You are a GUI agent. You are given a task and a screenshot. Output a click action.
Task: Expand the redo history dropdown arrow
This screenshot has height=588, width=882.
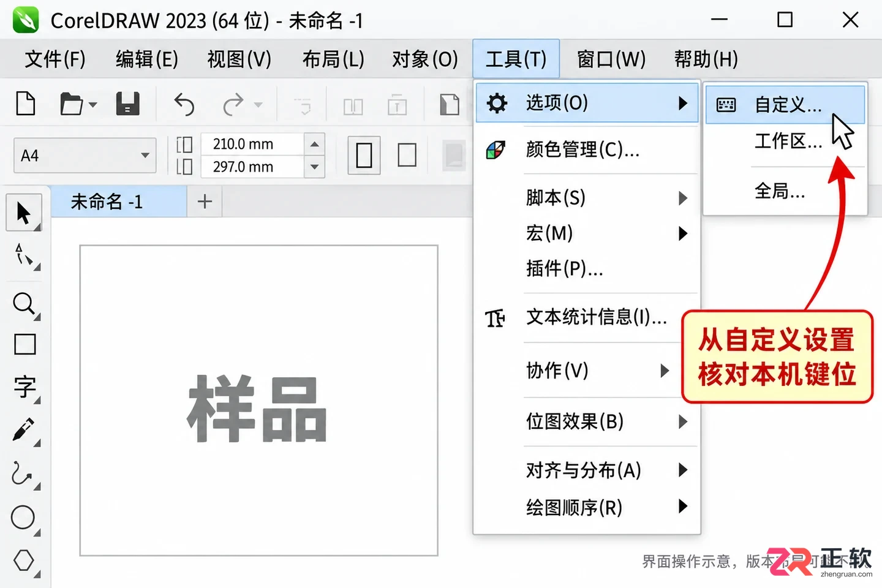coord(258,105)
